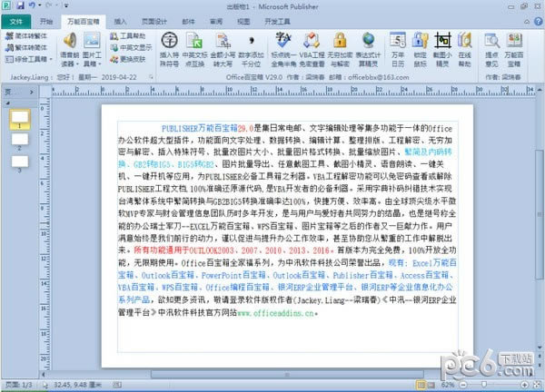Switch to single page view icon
The width and height of the screenshot is (545, 392).
(x=421, y=385)
